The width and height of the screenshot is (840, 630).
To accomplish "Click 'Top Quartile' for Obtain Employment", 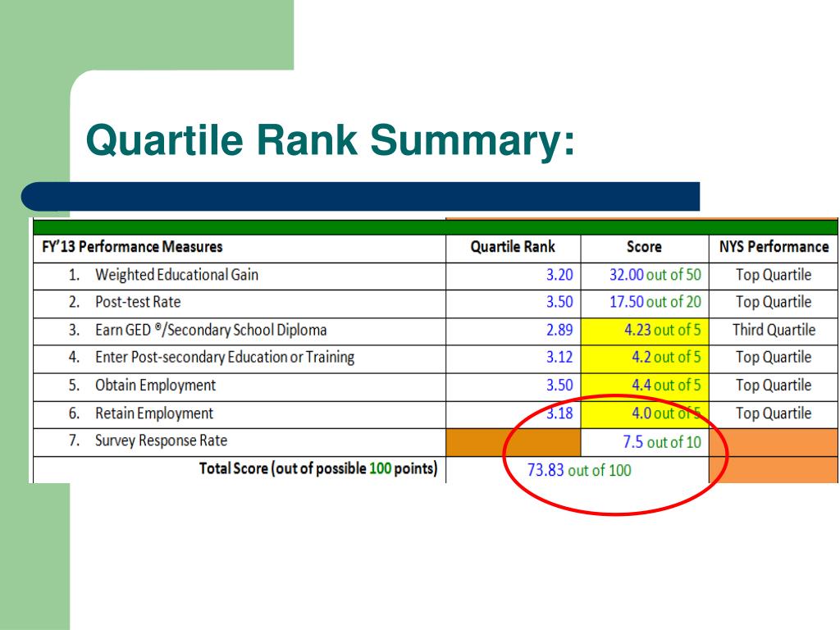I will [774, 386].
